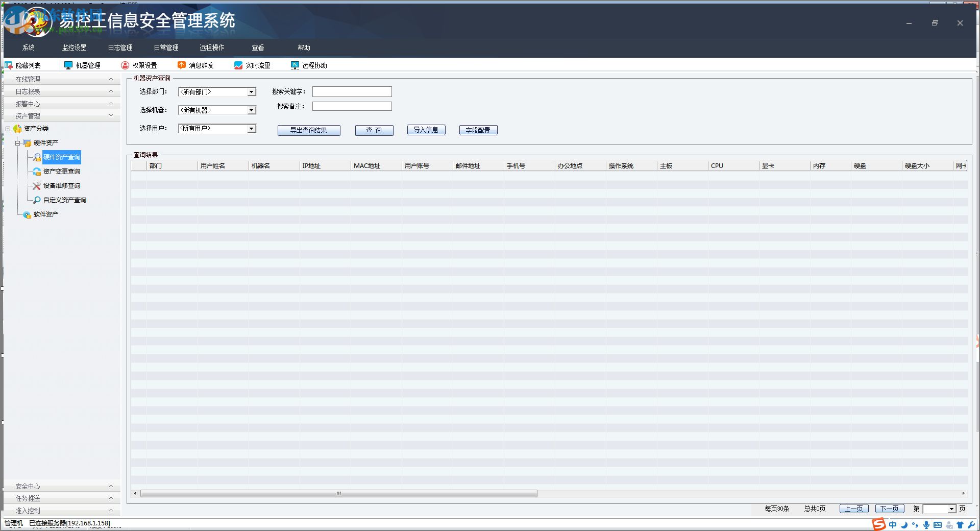Click the 查询 button
Screen dimensions: 980x531
tap(374, 130)
